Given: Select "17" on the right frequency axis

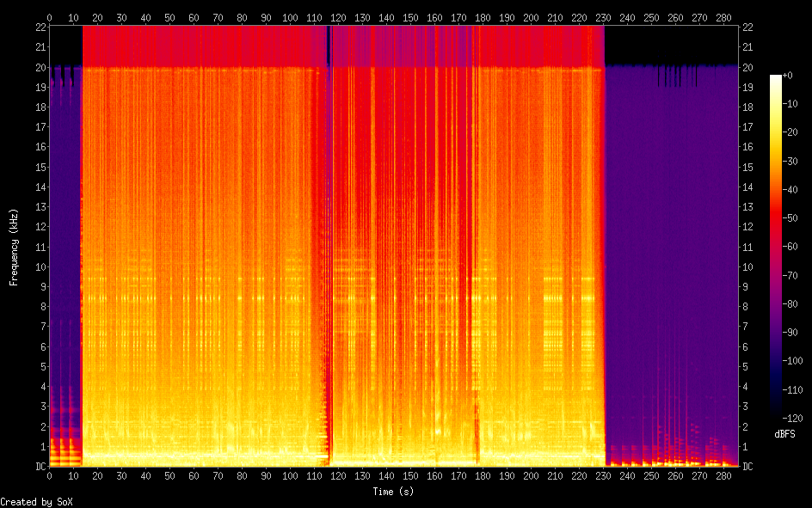Looking at the screenshot, I should click(747, 127).
